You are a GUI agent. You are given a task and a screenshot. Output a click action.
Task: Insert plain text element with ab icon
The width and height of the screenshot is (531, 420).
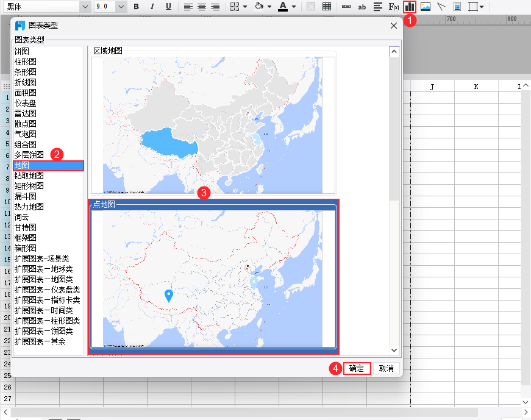tap(362, 7)
